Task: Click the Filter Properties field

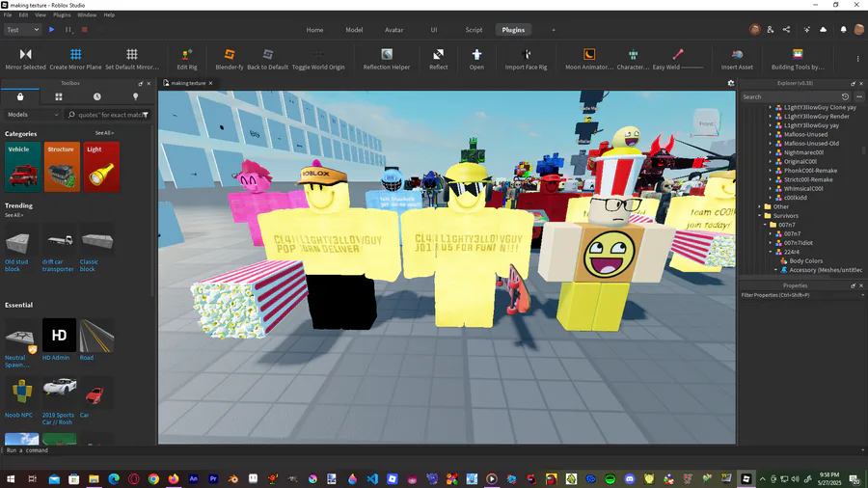Action: click(801, 295)
